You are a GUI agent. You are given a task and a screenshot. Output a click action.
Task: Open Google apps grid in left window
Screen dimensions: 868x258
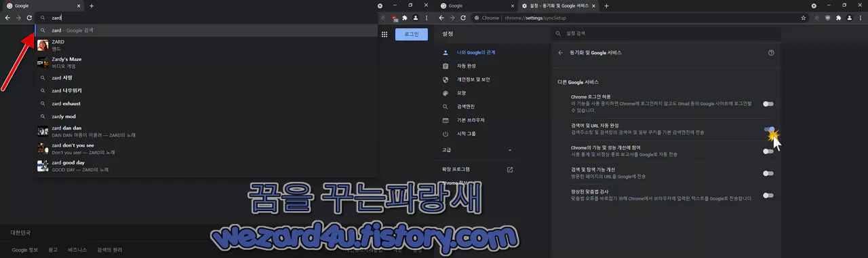384,34
